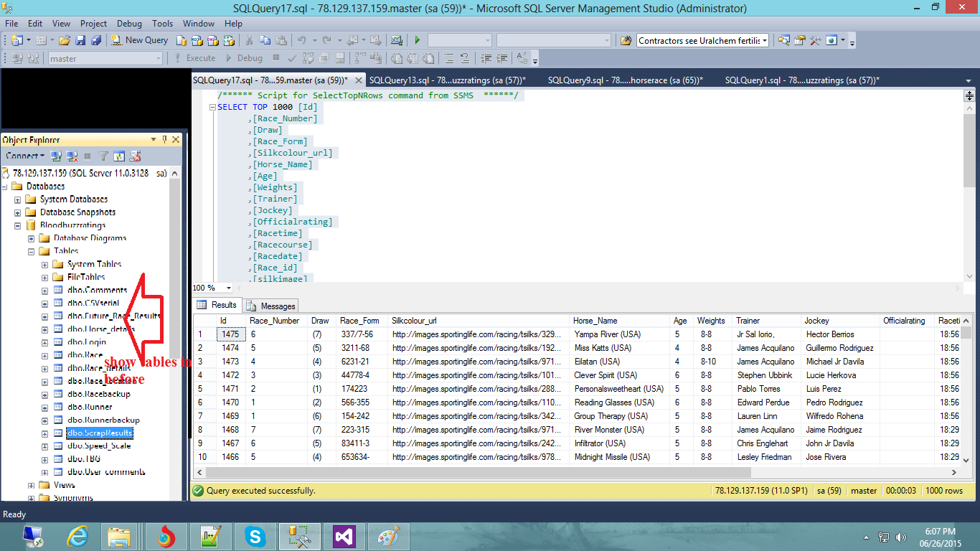This screenshot has width=980, height=551.
Task: Click Object Explorer Filter funnel icon
Action: click(x=103, y=156)
